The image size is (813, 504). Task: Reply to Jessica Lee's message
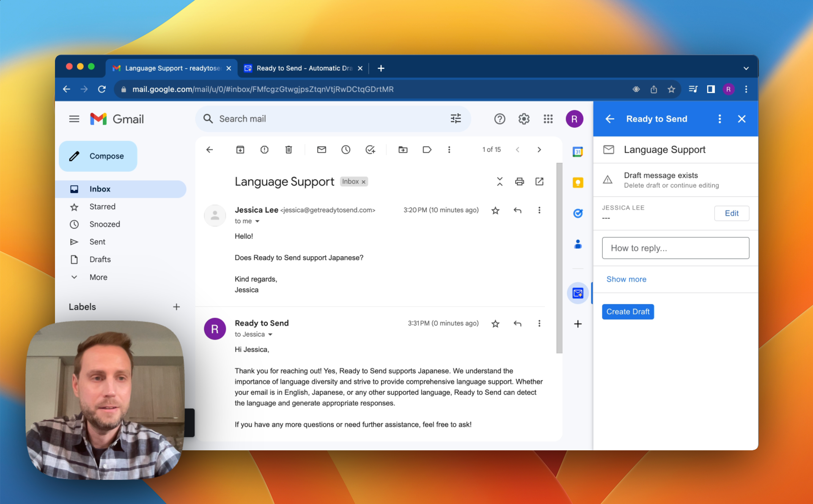(x=517, y=210)
